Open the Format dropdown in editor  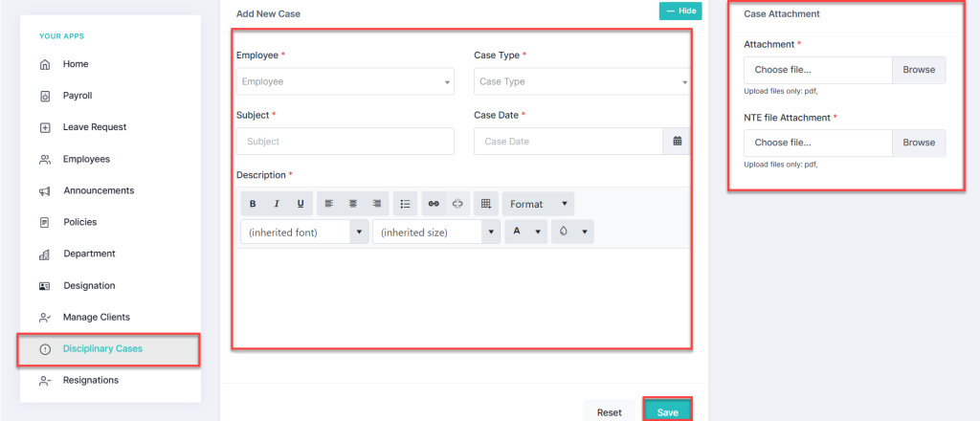point(538,204)
